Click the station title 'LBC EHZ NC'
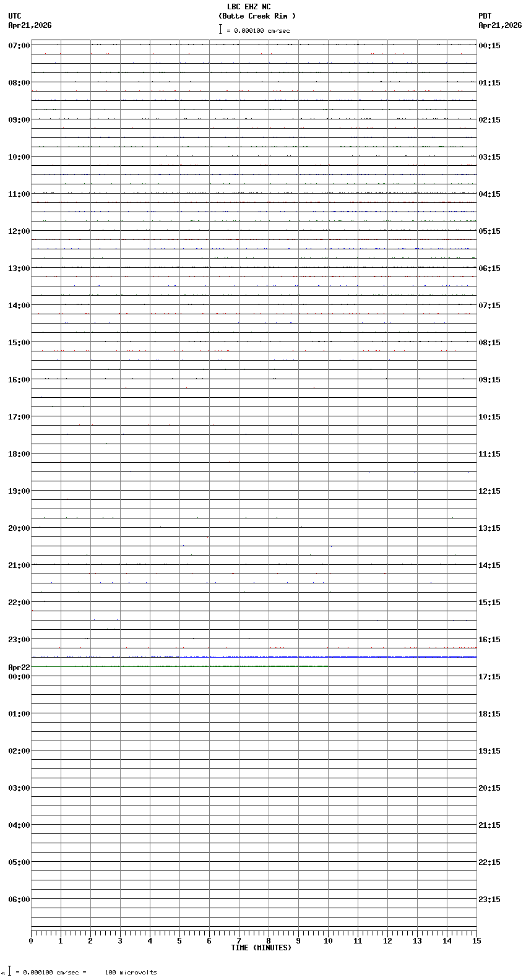 tap(249, 7)
